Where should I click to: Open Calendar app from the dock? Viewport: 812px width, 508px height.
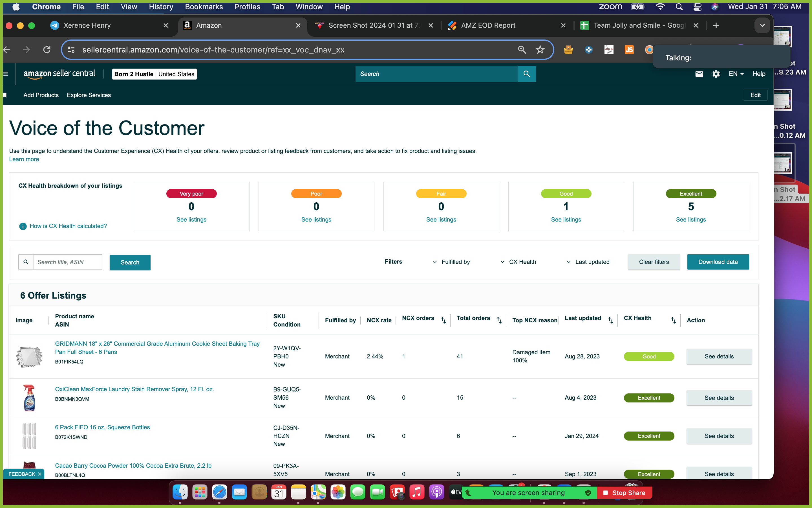pyautogui.click(x=279, y=492)
